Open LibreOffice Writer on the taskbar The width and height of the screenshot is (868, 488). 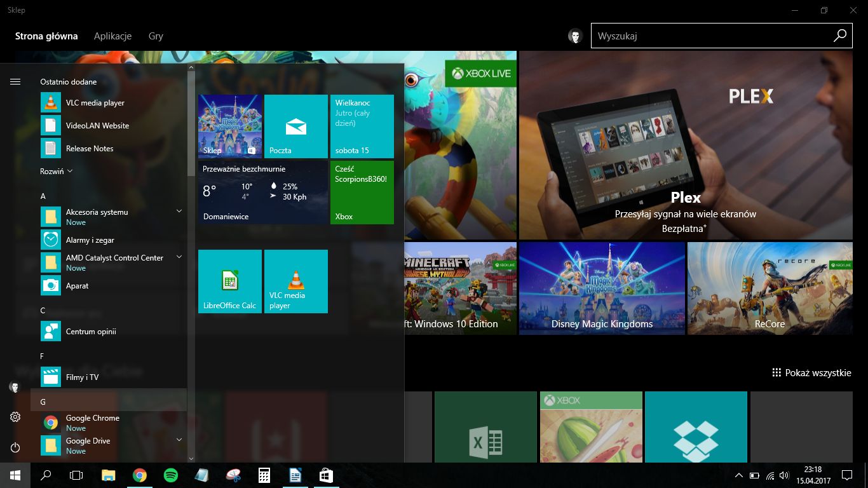[295, 475]
